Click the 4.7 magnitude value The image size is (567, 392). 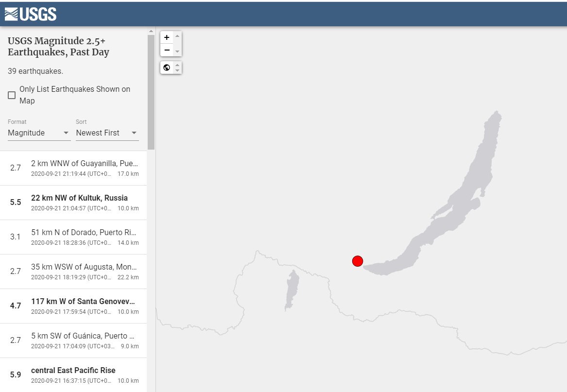click(x=16, y=306)
